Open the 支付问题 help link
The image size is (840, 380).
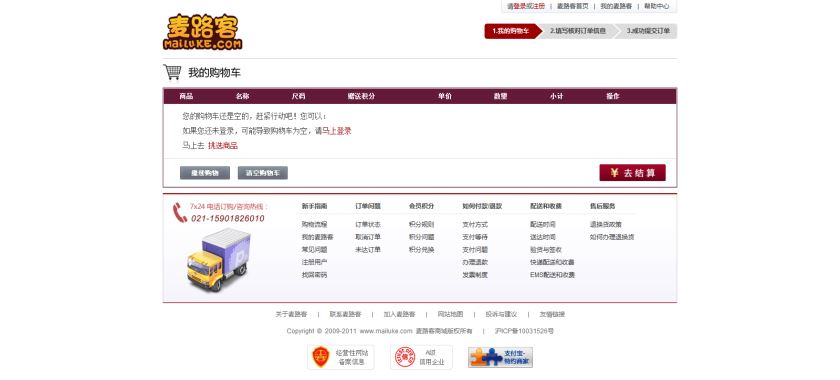(x=475, y=250)
